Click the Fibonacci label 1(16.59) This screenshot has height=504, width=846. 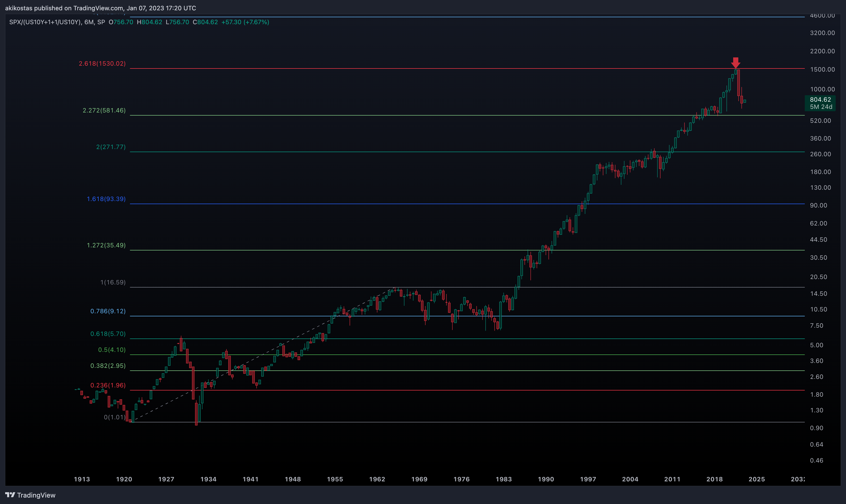click(113, 283)
